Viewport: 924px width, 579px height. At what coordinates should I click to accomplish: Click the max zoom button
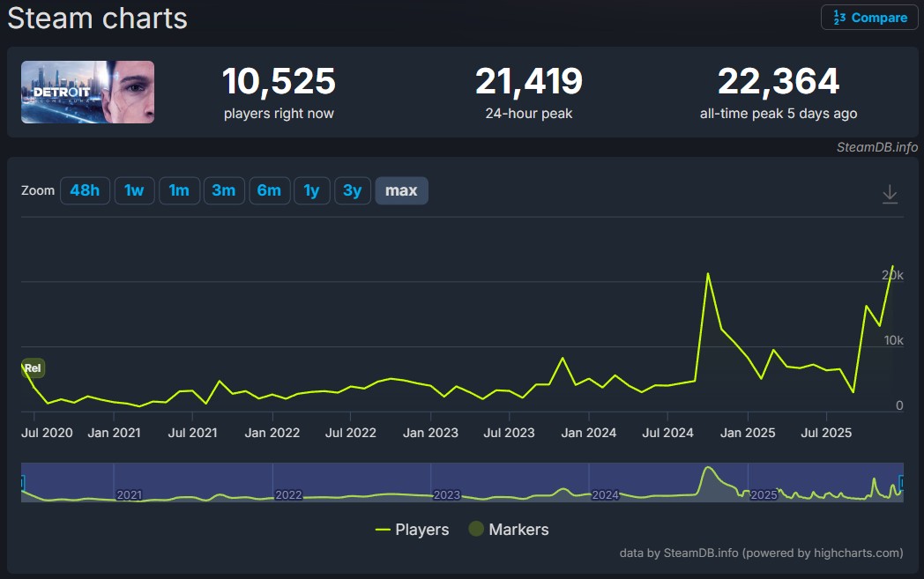pyautogui.click(x=401, y=190)
